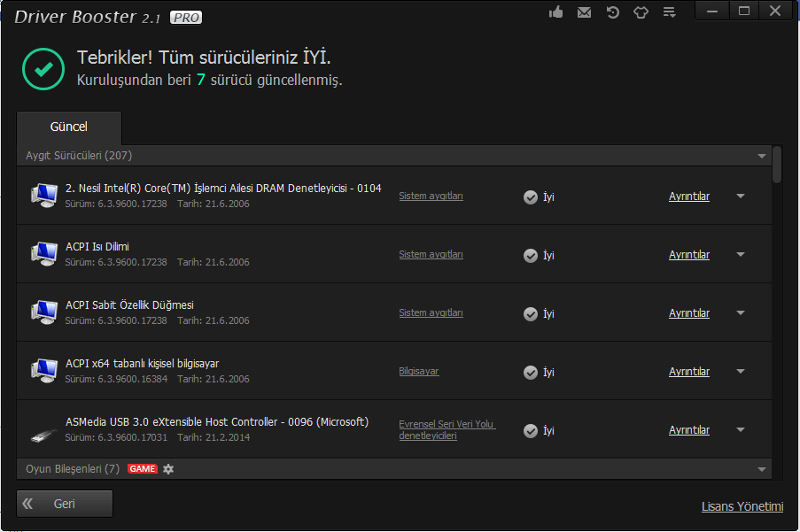Open the skin shirt icon
Screen dimensions: 800x532
641,12
